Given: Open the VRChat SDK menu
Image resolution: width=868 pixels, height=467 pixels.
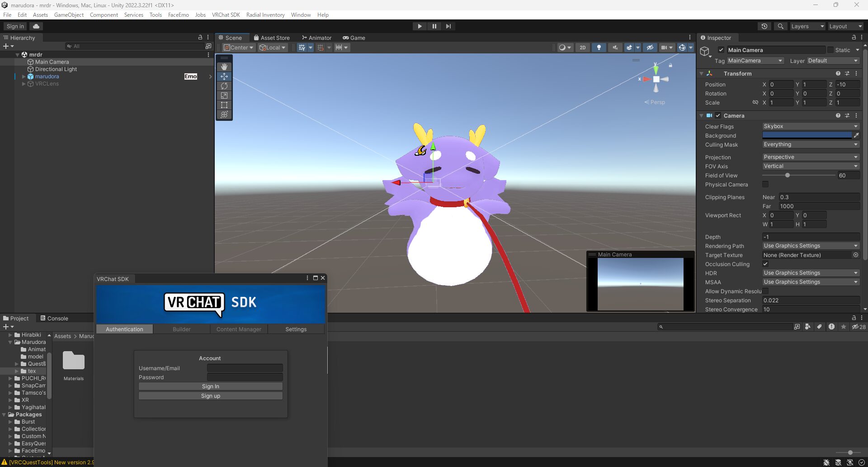Looking at the screenshot, I should coord(226,14).
